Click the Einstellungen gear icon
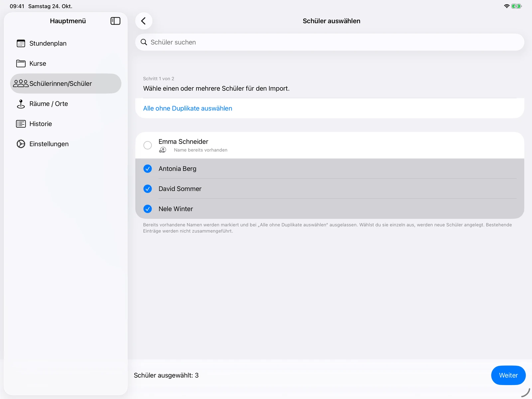This screenshot has height=399, width=532. click(x=21, y=144)
